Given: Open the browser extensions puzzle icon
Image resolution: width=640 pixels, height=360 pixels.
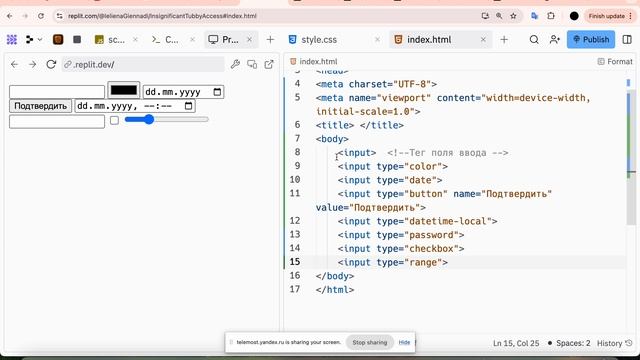Looking at the screenshot, I should 551,16.
